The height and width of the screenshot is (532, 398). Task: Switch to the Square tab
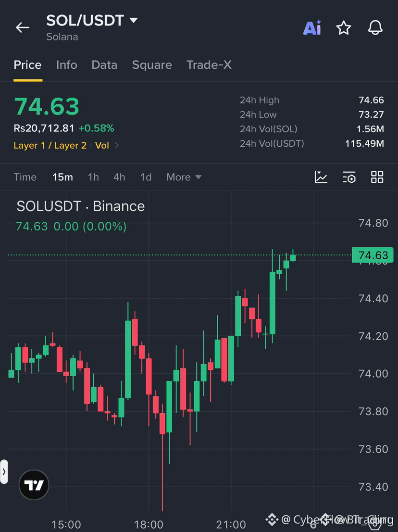coord(152,65)
